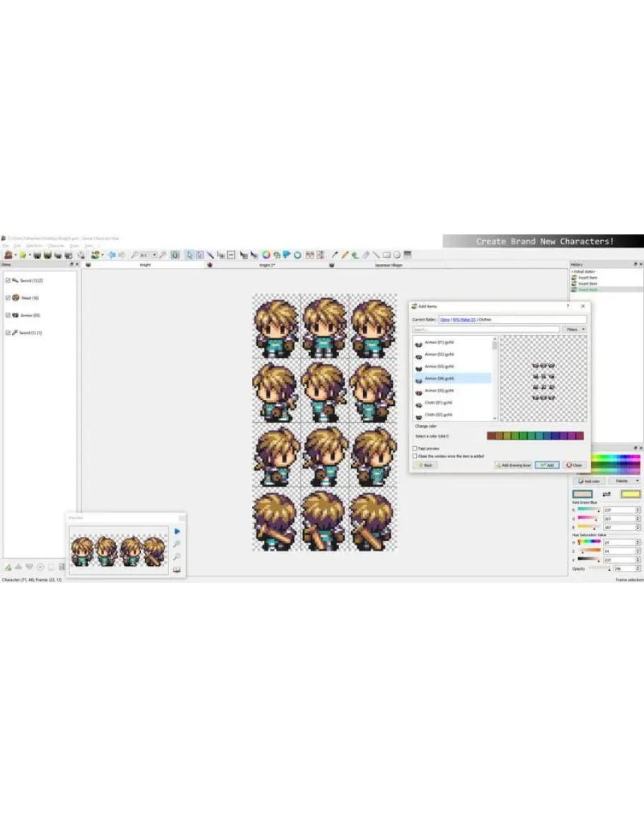Toggle the Head (16) layer checkbox

point(8,298)
